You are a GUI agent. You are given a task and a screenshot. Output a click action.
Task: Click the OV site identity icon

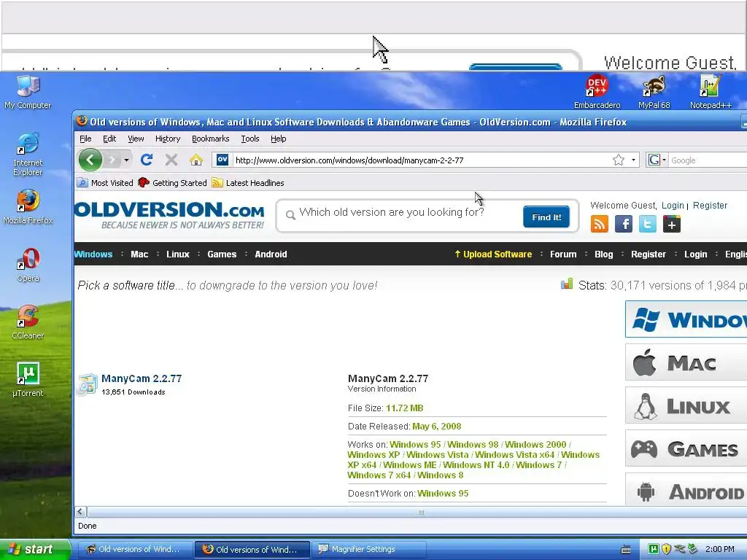coord(222,160)
